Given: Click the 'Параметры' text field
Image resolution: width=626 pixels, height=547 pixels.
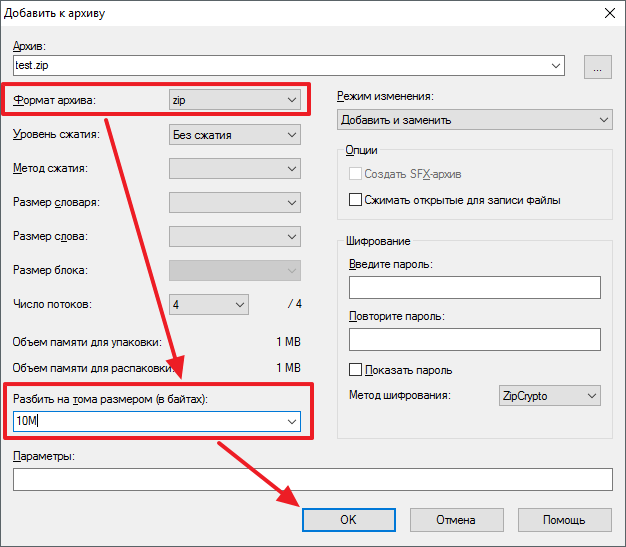Looking at the screenshot, I should coord(312,480).
